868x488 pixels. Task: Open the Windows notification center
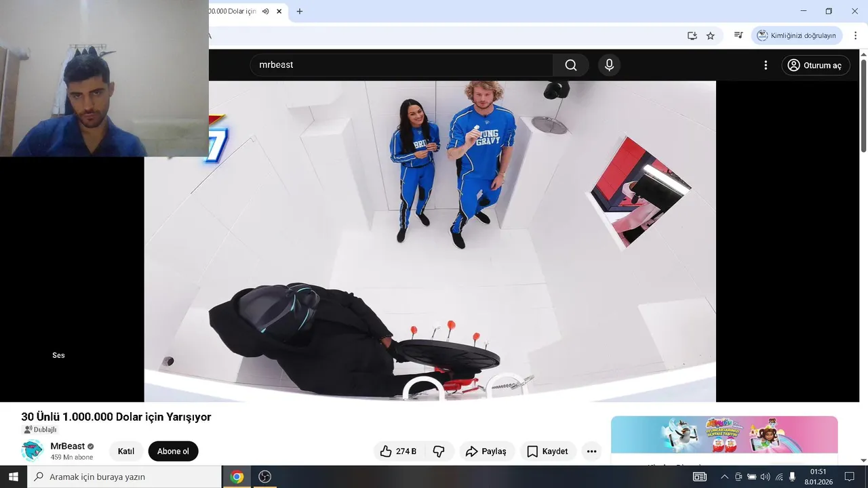pyautogui.click(x=850, y=477)
